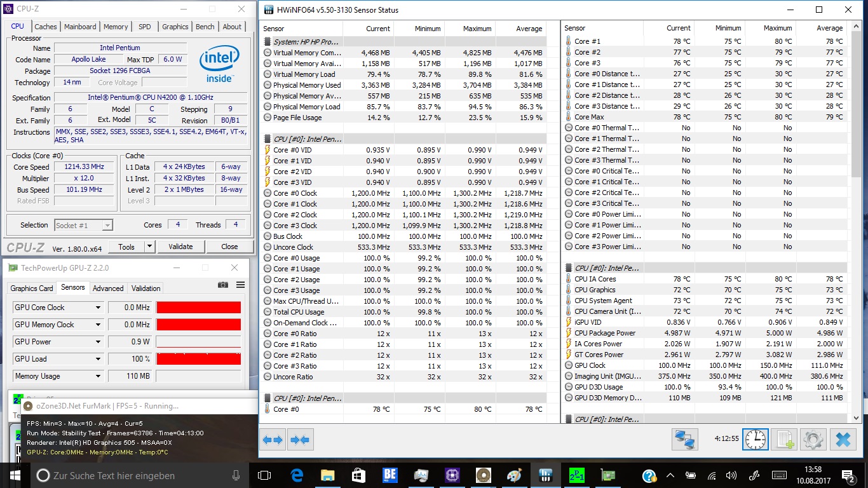Image resolution: width=868 pixels, height=488 pixels.
Task: Open GPU Core Clock sensor dropdown
Action: (98, 308)
